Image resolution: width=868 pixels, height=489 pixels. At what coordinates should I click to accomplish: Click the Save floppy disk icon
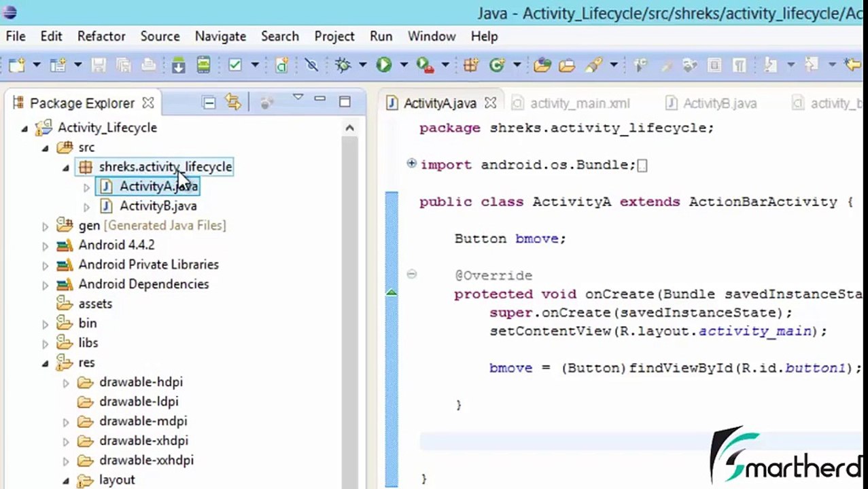click(x=99, y=65)
